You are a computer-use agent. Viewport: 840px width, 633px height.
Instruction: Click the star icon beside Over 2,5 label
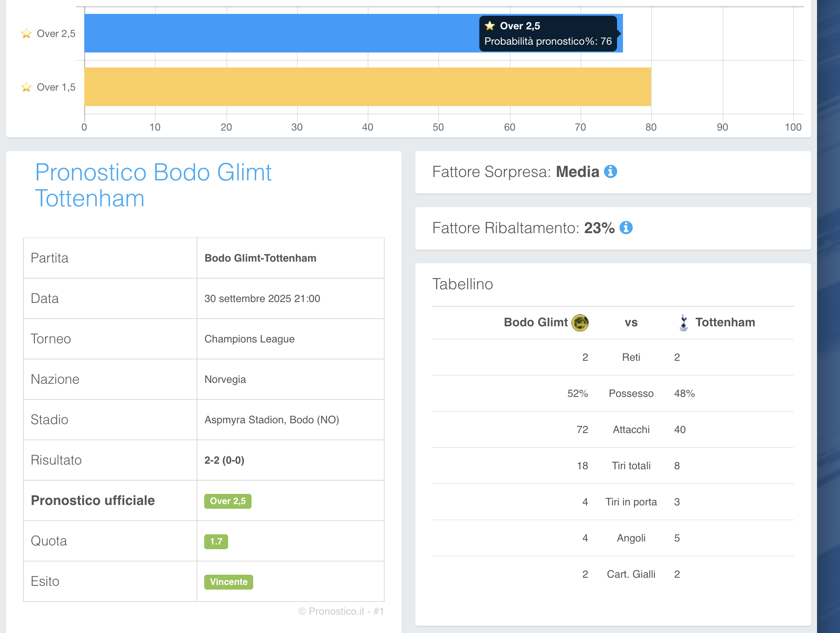coord(26,34)
